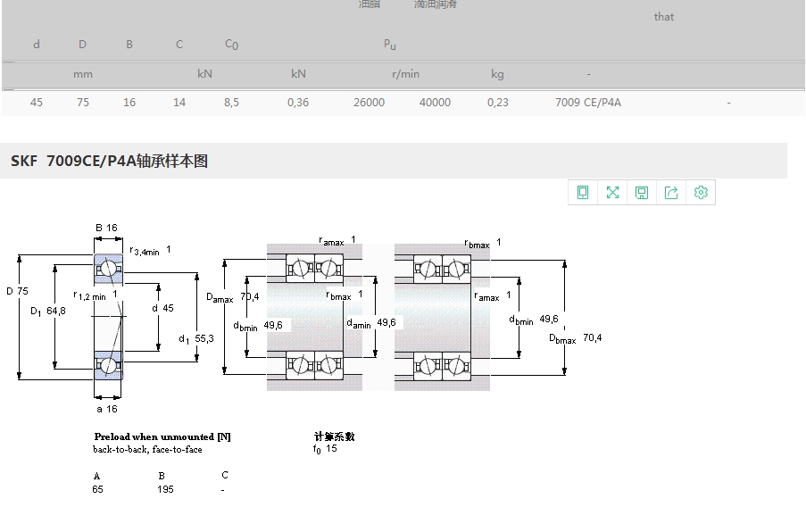Select the 26000 r/min speed value
806x532 pixels.
(x=369, y=103)
